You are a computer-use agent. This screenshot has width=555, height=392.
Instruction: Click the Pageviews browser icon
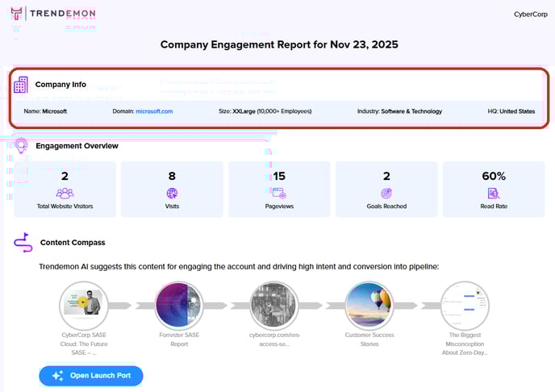279,193
